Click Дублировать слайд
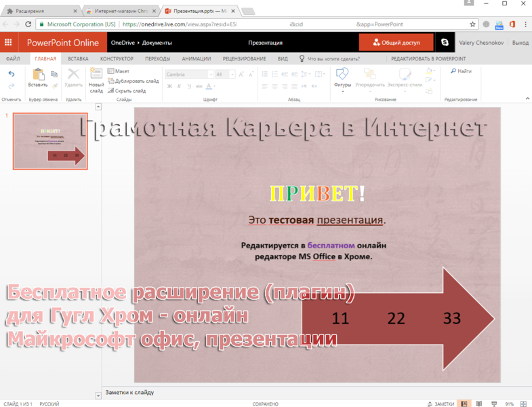 click(x=133, y=81)
